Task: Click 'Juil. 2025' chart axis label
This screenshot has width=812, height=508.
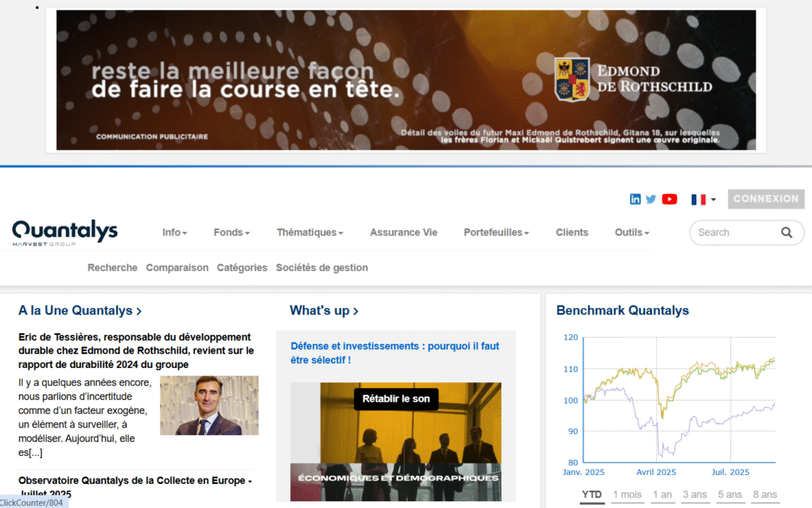Action: coord(730,472)
